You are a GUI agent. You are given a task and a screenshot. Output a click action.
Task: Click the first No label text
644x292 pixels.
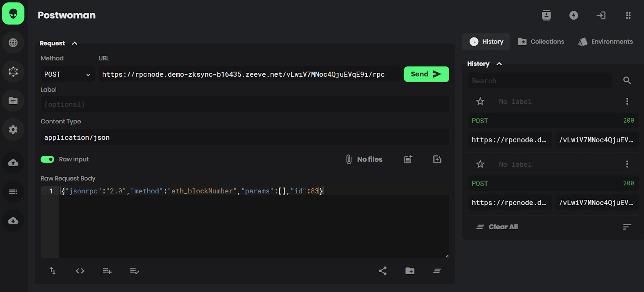click(515, 102)
